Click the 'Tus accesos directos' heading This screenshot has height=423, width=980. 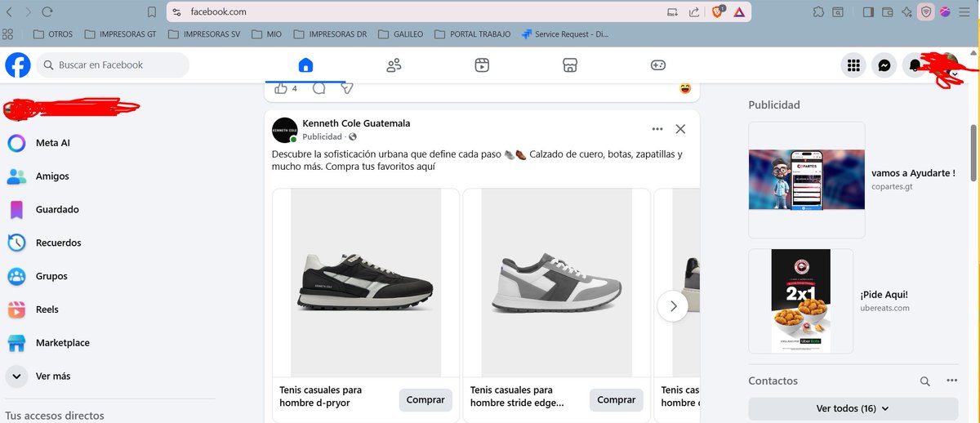tap(55, 416)
